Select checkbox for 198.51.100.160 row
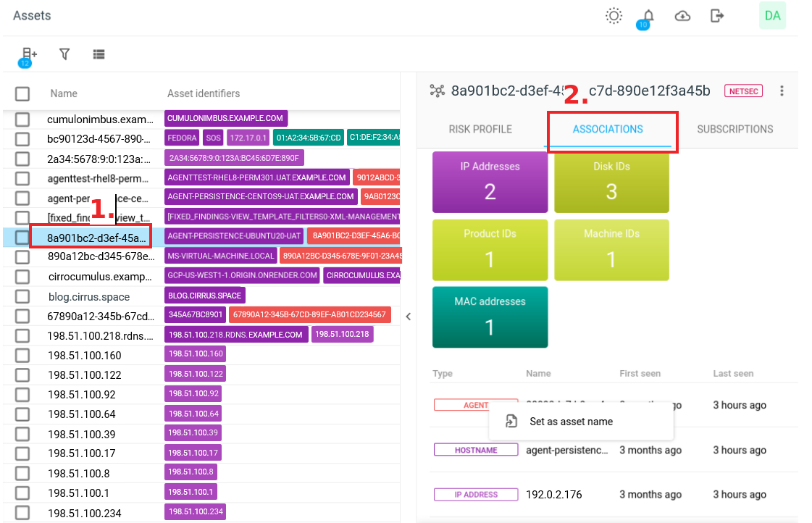Viewport: 812px width, 523px height. pyautogui.click(x=22, y=355)
